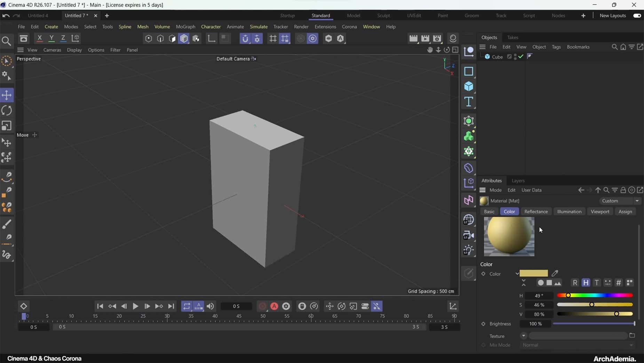Select the Rotate tool
Viewport: 644px width, 363px height.
point(7,110)
